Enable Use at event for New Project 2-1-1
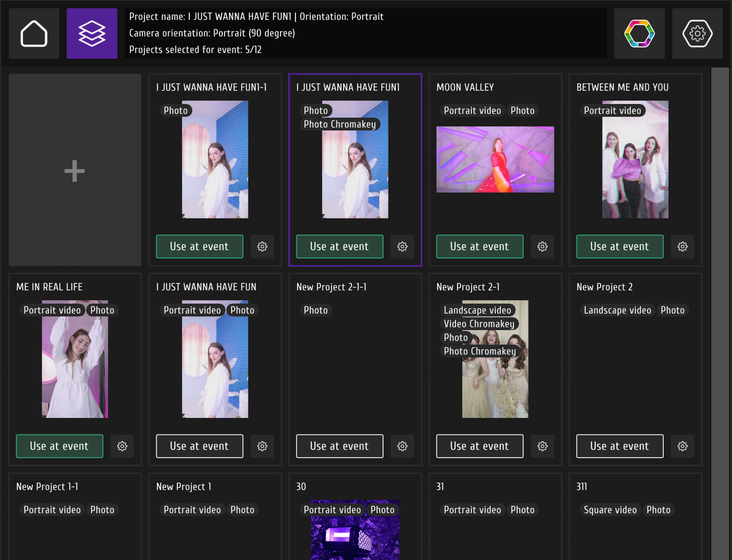This screenshot has width=732, height=560. pyautogui.click(x=339, y=446)
